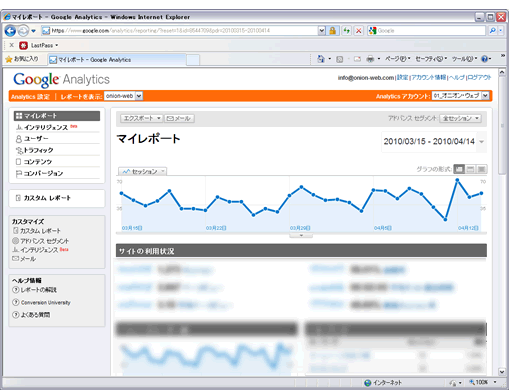Open the 100% zoom level control
Image resolution: width=509 pixels, height=390 pixels.
pos(482,382)
